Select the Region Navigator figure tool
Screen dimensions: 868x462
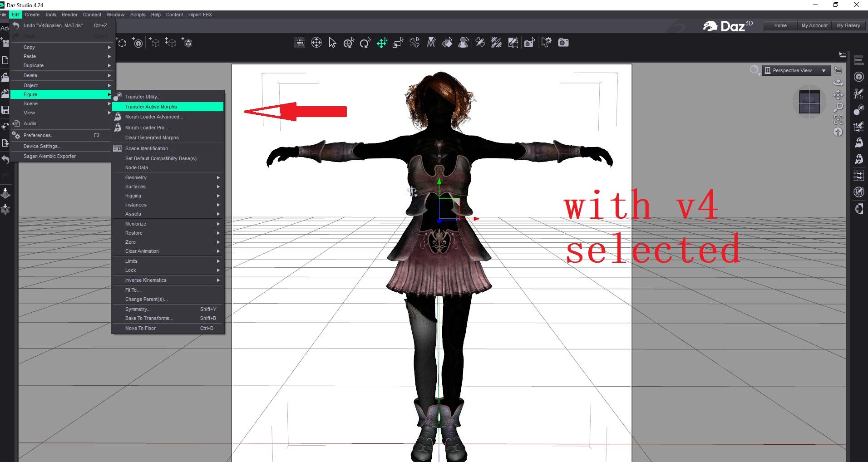pyautogui.click(x=464, y=43)
